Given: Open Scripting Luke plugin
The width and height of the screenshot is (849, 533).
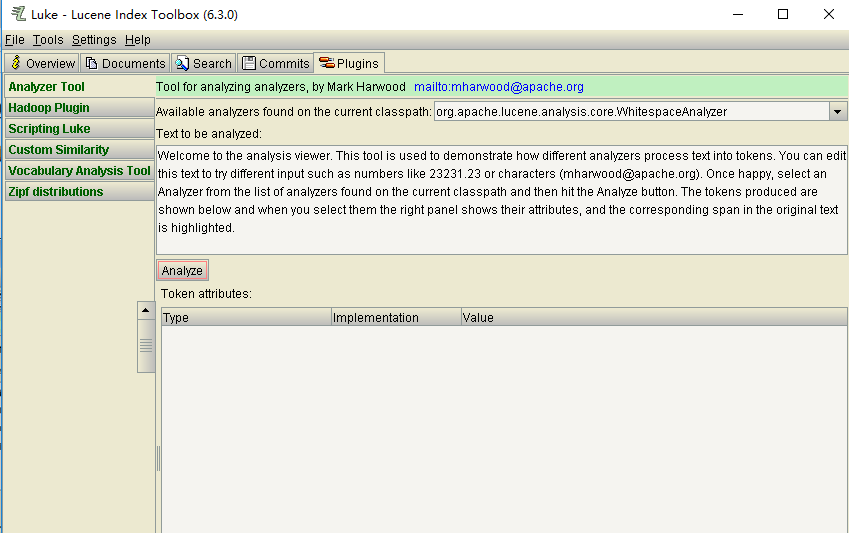Looking at the screenshot, I should tap(80, 129).
